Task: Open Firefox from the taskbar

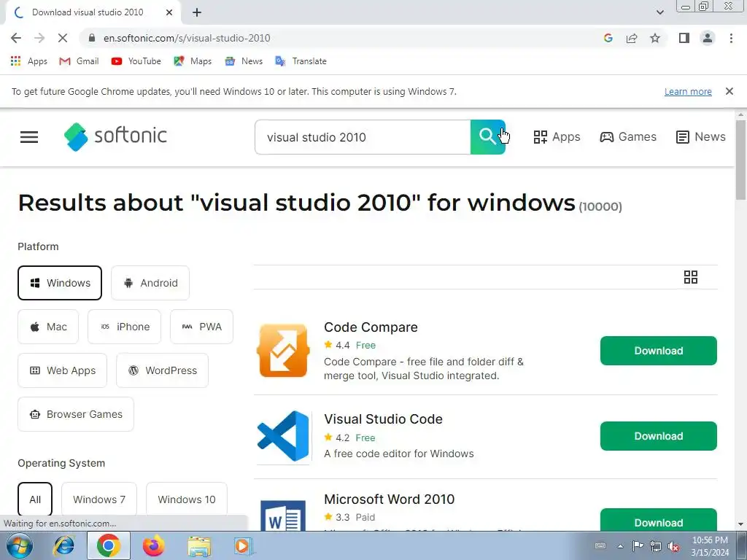Action: pyautogui.click(x=153, y=545)
